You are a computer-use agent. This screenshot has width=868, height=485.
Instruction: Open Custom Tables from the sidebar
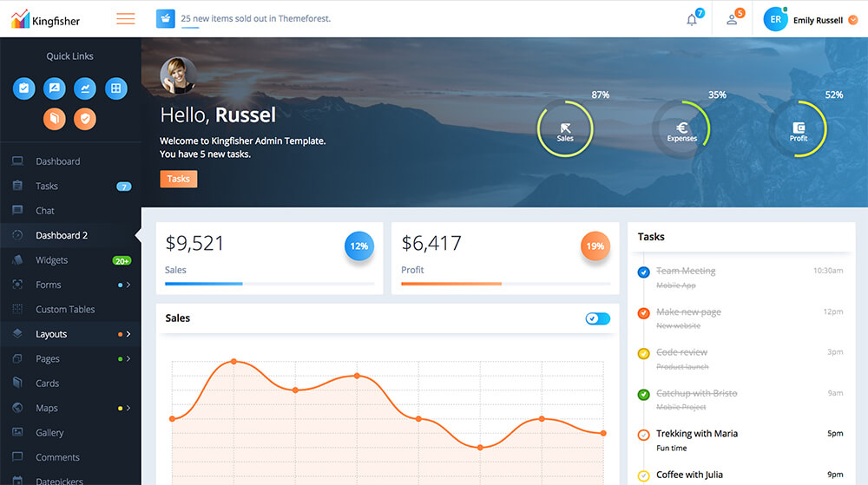pos(65,310)
